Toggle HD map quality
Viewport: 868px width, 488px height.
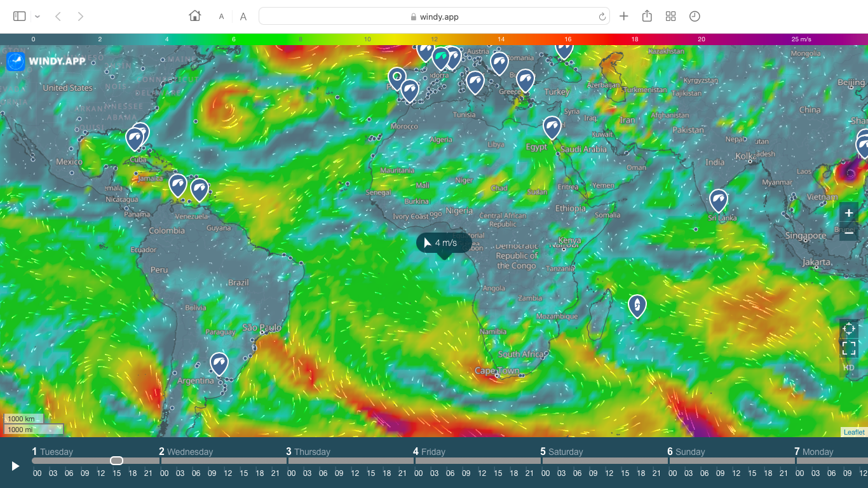click(x=848, y=367)
